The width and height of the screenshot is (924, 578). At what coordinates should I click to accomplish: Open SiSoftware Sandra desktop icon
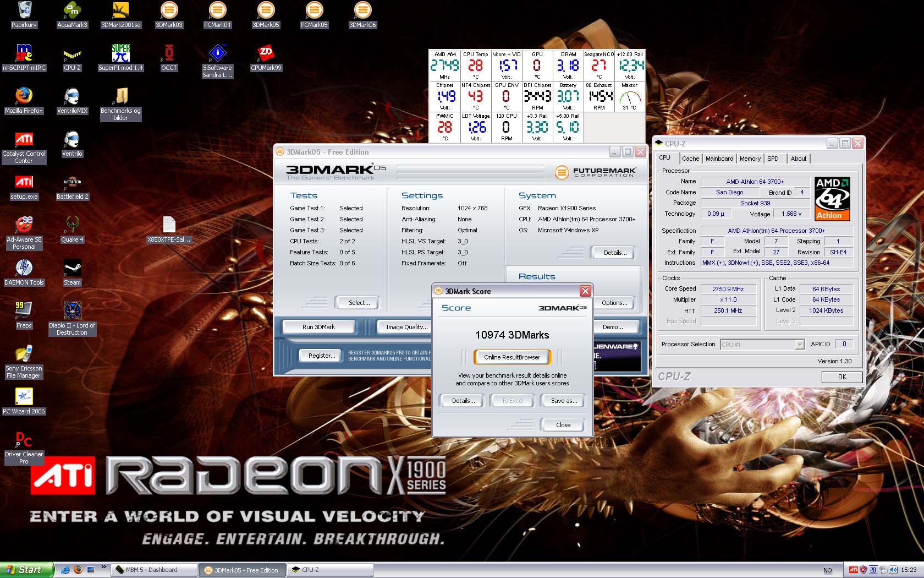point(217,61)
